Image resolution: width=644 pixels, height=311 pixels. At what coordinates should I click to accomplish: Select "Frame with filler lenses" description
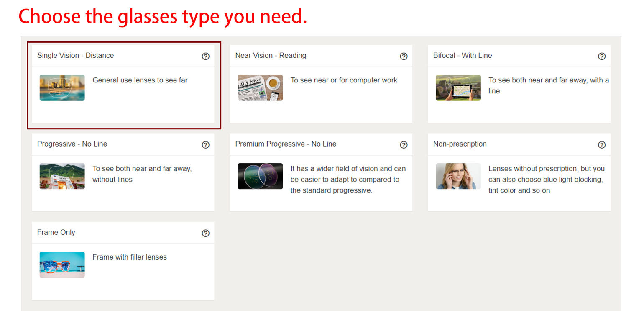[x=129, y=257]
